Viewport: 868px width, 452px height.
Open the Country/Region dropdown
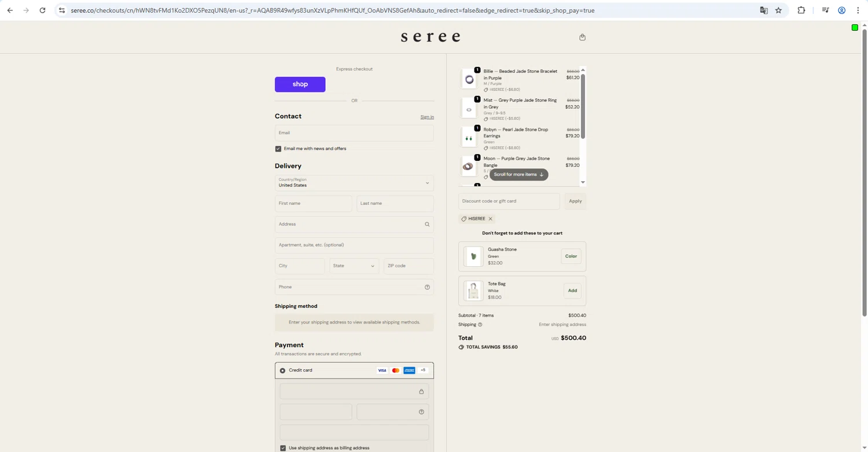354,183
